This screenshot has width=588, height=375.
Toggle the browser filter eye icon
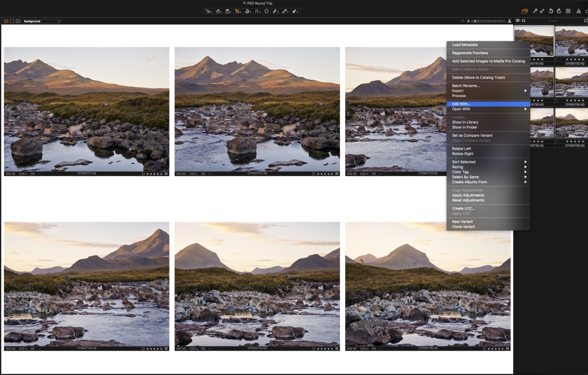click(x=518, y=21)
